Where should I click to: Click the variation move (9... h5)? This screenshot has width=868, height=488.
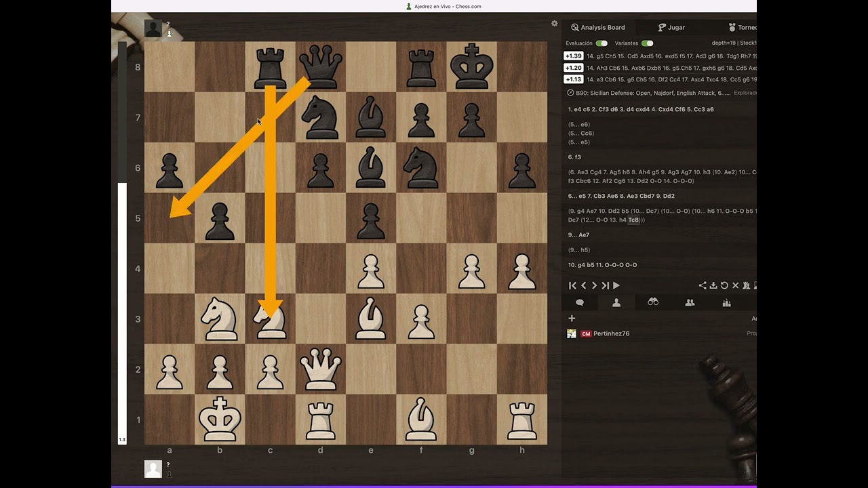579,250
